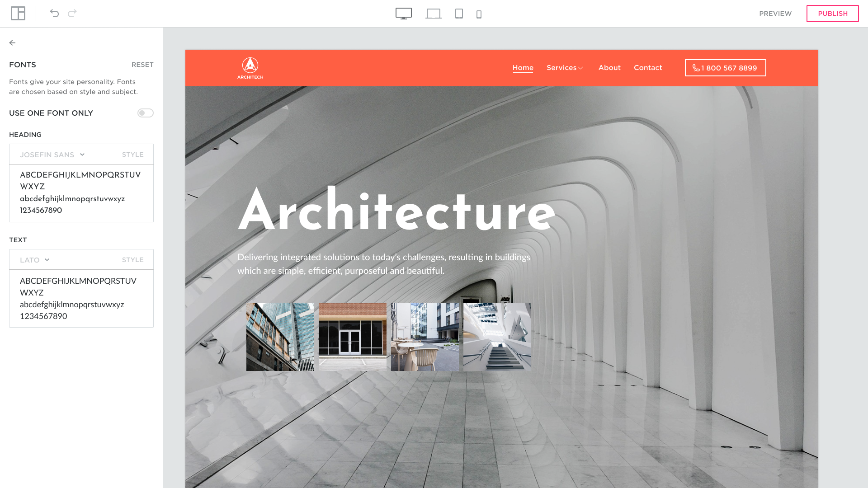868x488 pixels.
Task: Click the undo arrow icon
Action: [54, 14]
